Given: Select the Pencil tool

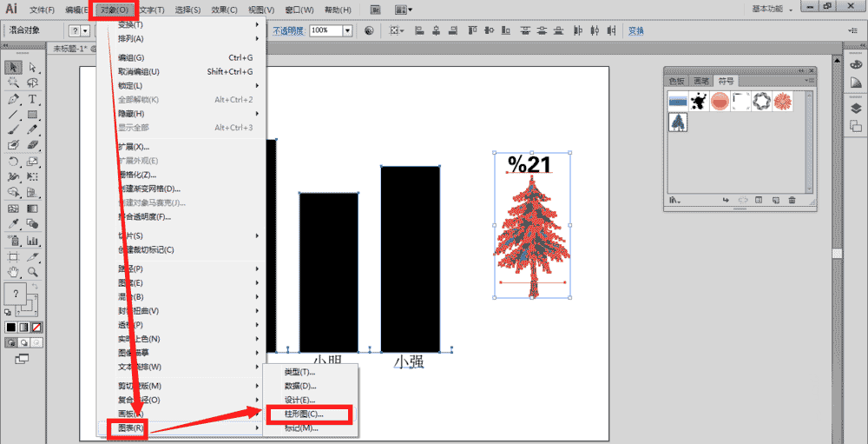Looking at the screenshot, I should (x=33, y=129).
